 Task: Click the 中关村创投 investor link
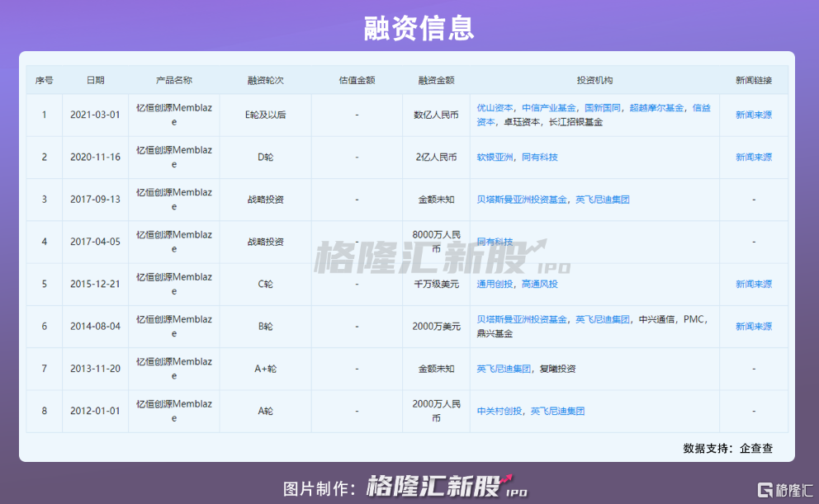pyautogui.click(x=500, y=411)
